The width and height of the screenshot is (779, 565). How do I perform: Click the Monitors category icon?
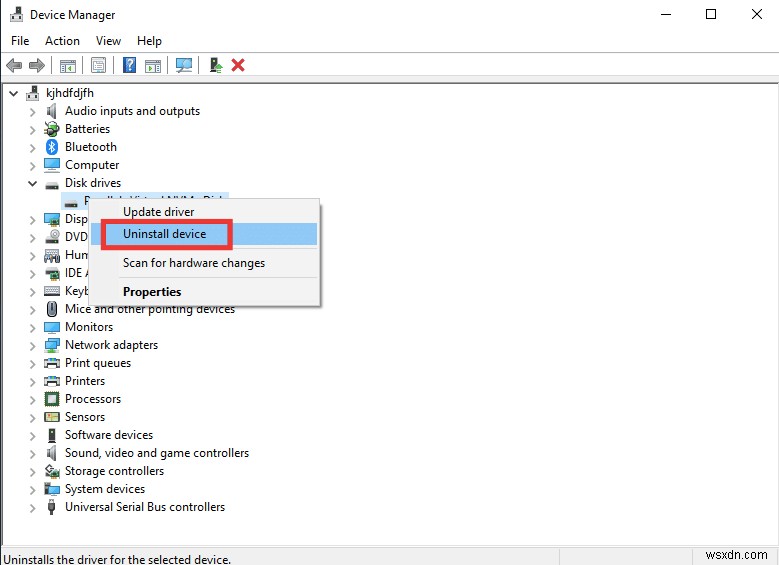[52, 327]
